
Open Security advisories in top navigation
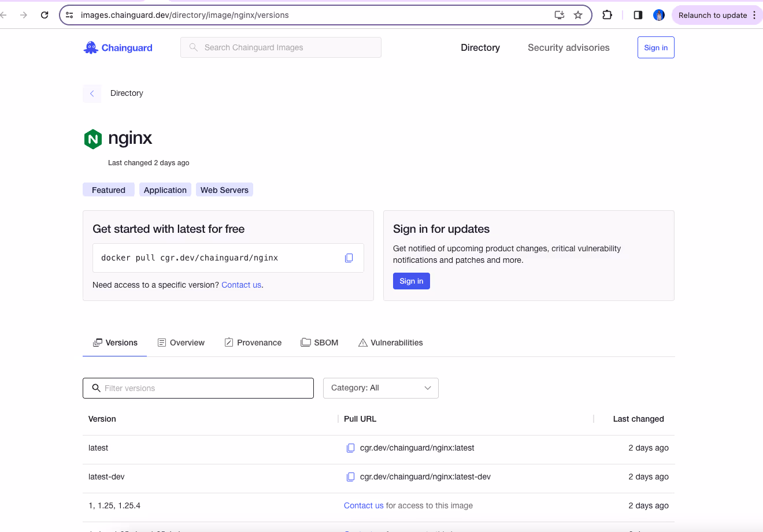point(569,47)
